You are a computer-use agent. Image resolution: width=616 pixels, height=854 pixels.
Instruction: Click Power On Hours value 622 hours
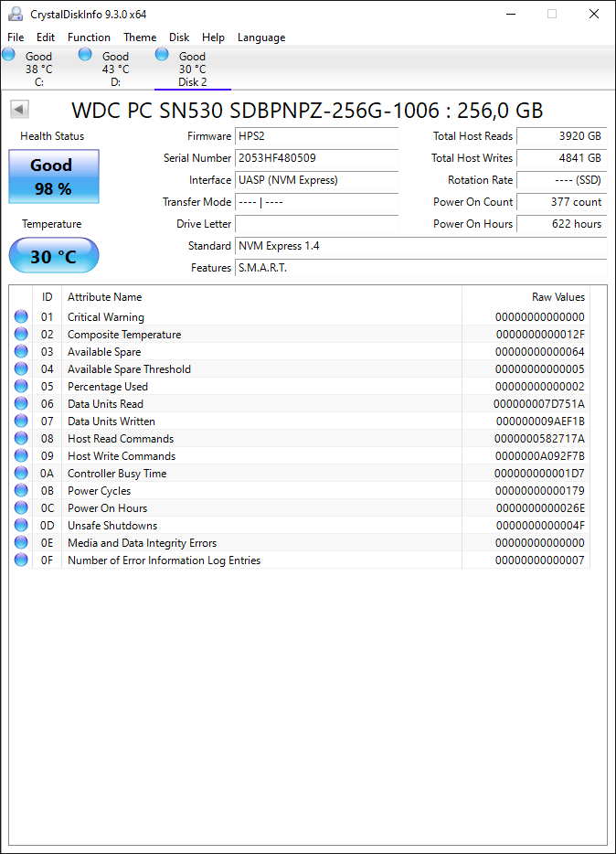coord(561,224)
